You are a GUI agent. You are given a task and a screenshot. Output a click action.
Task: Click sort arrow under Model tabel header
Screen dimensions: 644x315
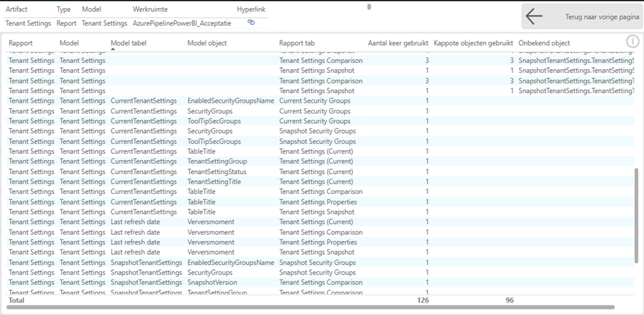point(113,49)
